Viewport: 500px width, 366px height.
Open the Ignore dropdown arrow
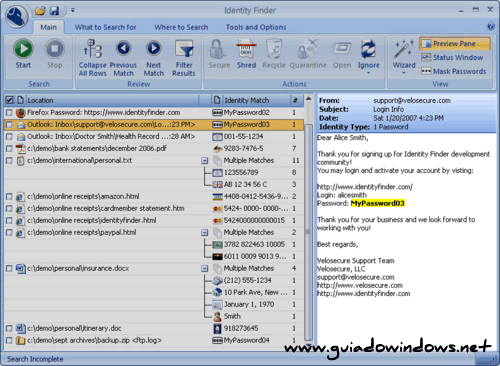click(368, 73)
